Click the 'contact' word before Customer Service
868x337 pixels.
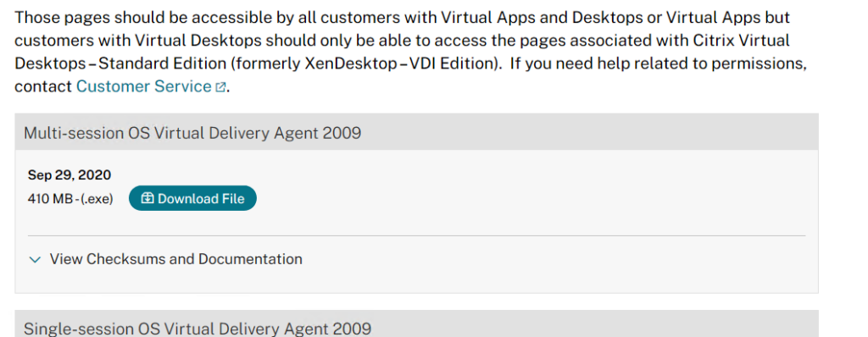[x=43, y=87]
